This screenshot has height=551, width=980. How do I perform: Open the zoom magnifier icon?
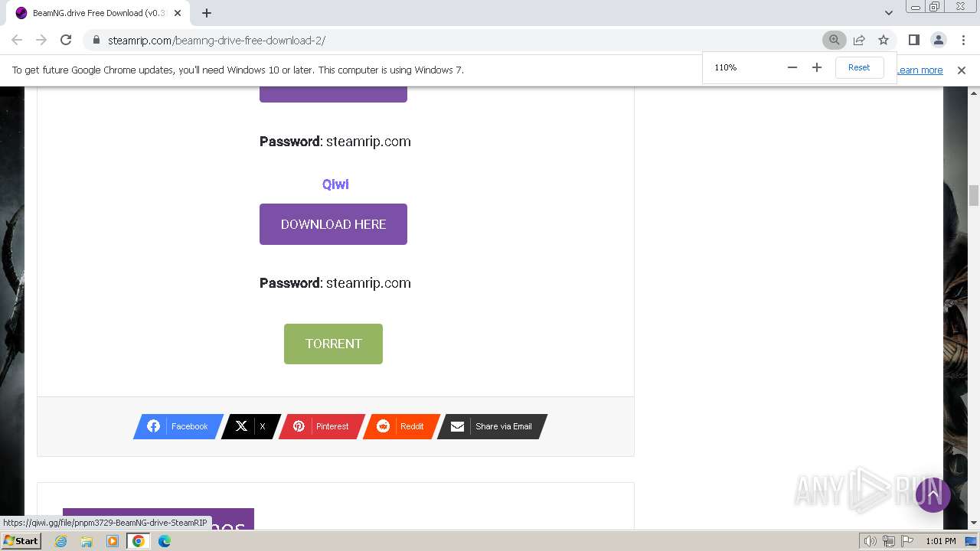pos(835,40)
